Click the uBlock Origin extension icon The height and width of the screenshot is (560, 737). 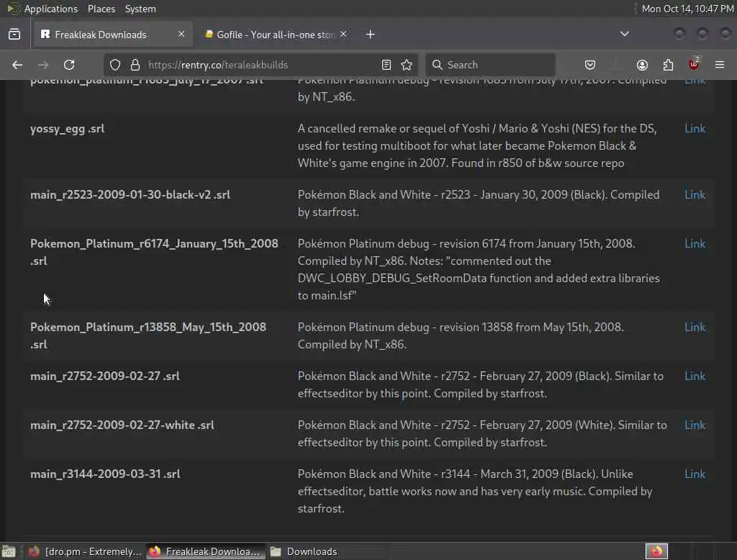(x=694, y=64)
